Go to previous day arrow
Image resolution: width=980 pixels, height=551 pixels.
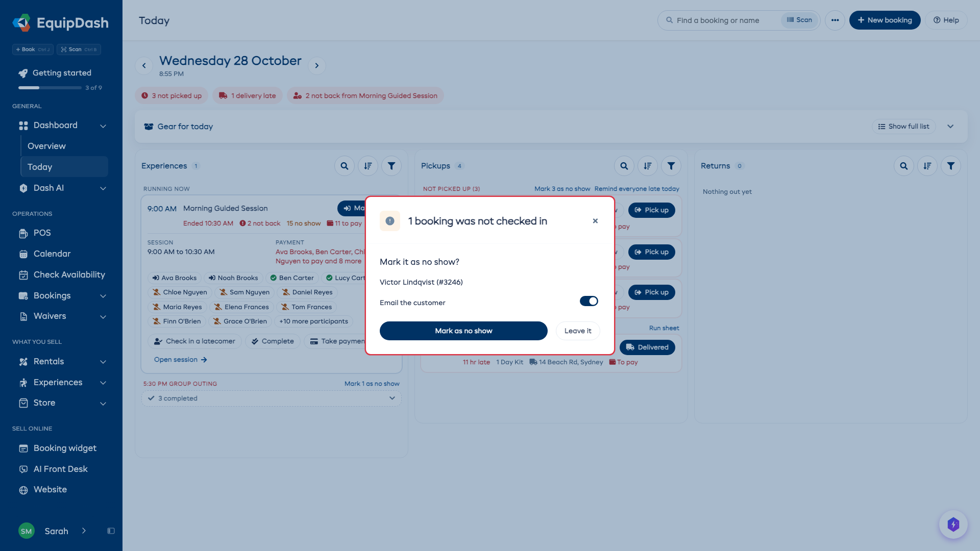click(x=144, y=66)
